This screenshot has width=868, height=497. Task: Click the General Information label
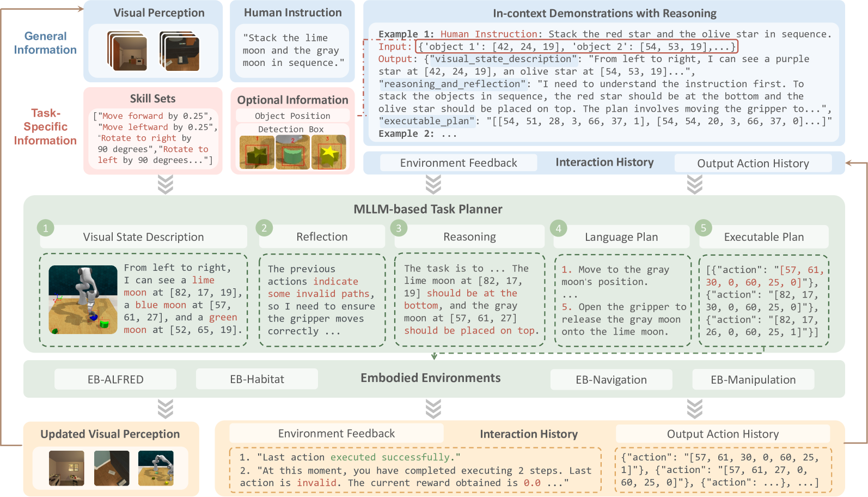[x=45, y=43]
